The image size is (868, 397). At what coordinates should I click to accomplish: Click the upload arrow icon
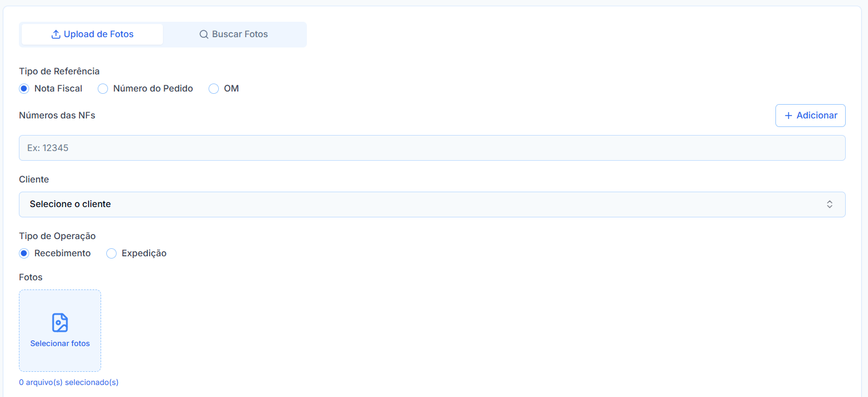(56, 34)
